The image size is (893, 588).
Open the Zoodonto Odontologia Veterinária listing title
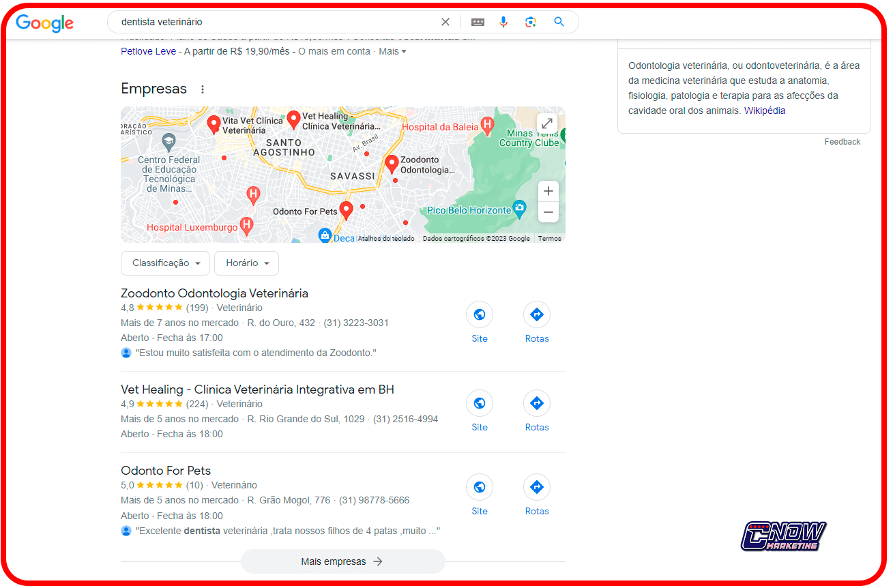pos(214,293)
